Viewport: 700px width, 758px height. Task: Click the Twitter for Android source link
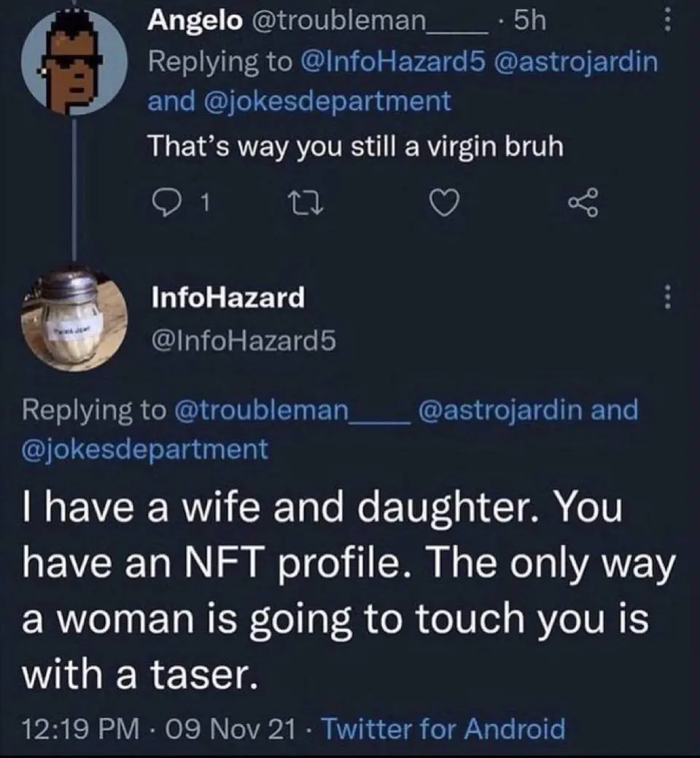(443, 728)
